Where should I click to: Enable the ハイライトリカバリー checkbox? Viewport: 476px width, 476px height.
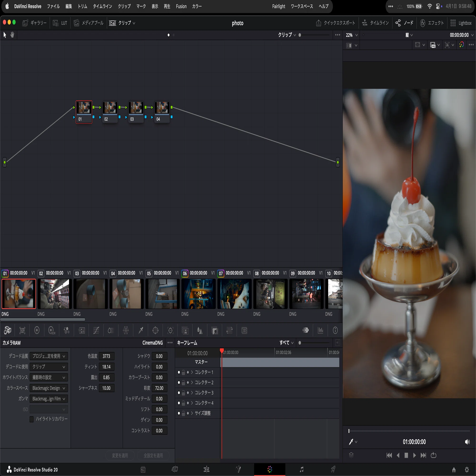(32, 419)
